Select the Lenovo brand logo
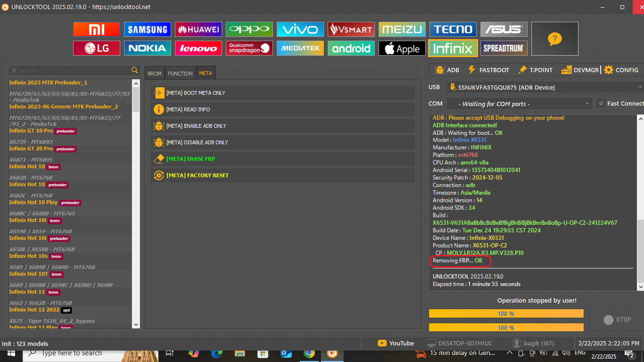Screen dimensions: 644x362 point(198,48)
